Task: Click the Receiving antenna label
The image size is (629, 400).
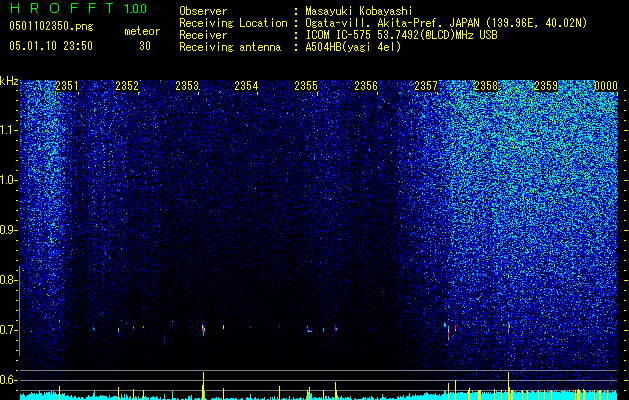Action: coord(230,47)
